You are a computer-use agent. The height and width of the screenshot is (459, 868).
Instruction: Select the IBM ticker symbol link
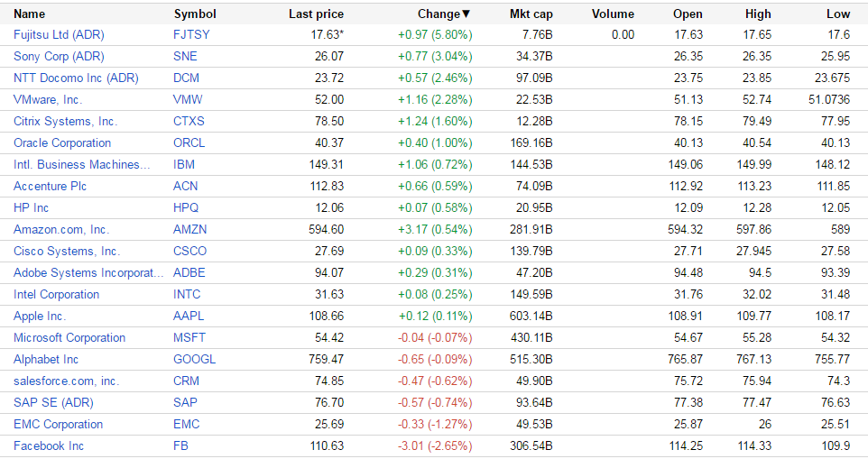pyautogui.click(x=184, y=164)
